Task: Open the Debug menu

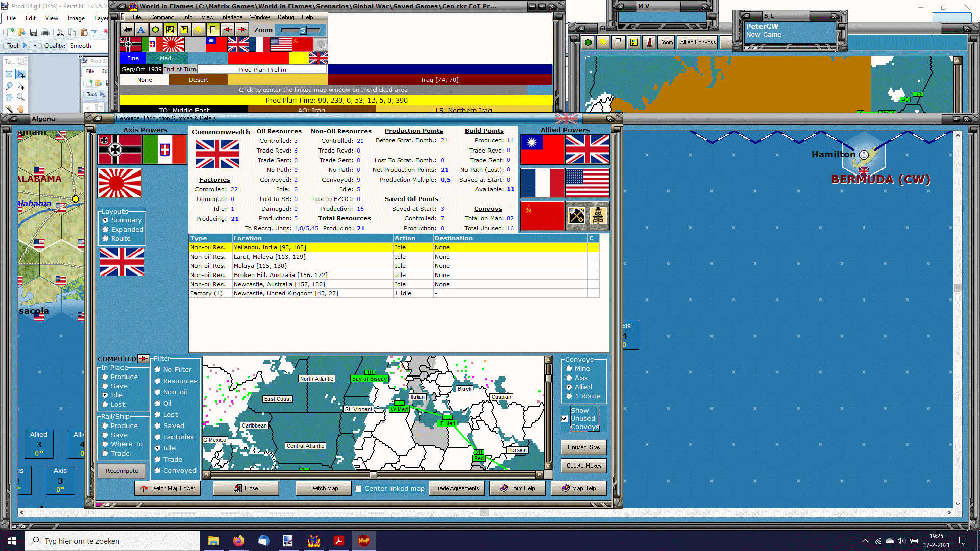Action: (285, 17)
